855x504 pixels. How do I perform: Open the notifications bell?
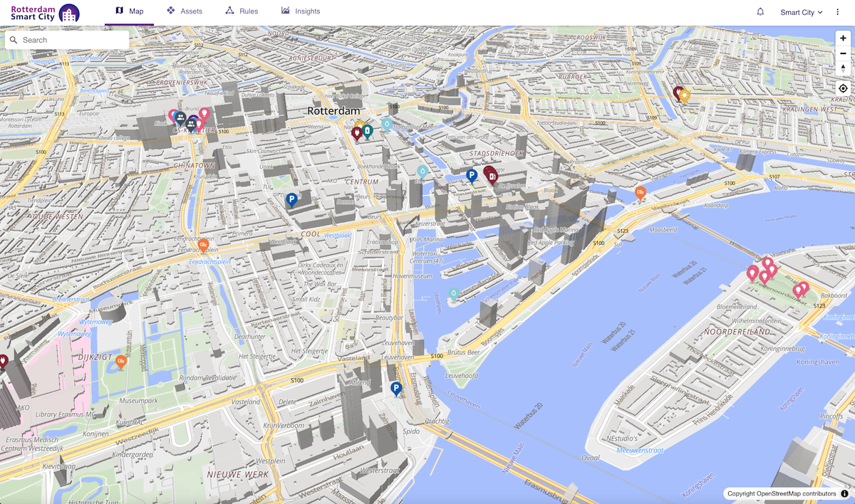click(x=760, y=12)
